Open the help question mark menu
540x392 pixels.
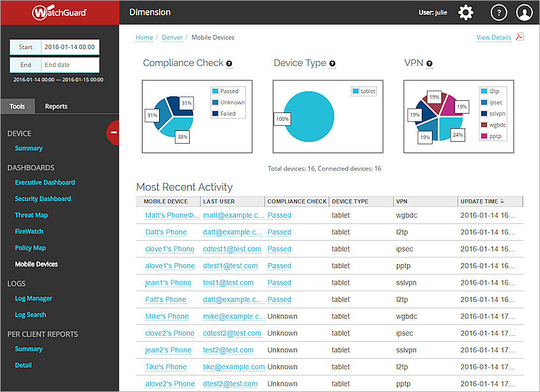tap(498, 12)
